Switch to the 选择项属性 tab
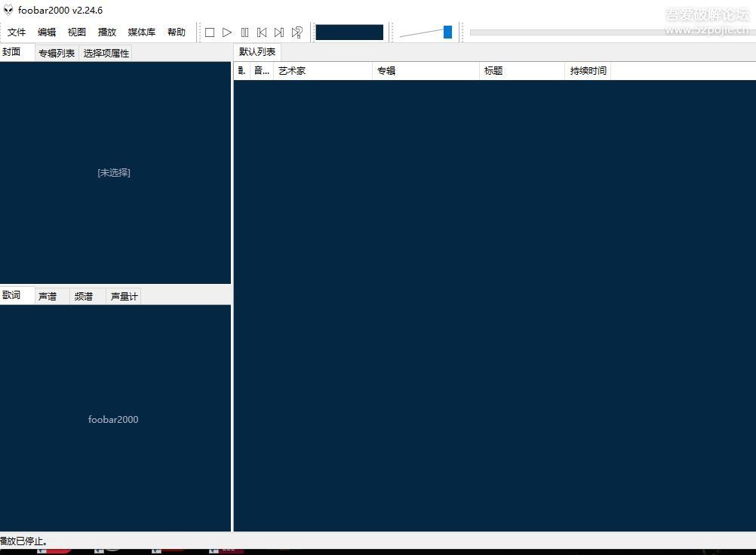 [106, 53]
